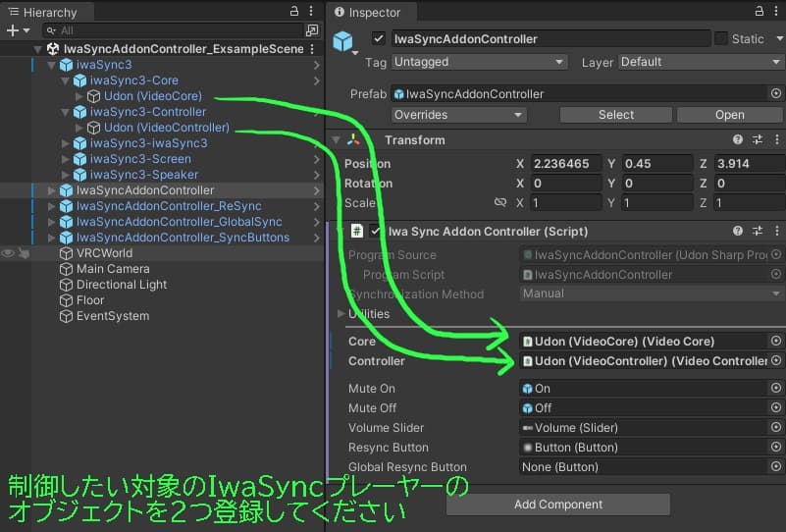Click the Hierarchy panel lock icon
This screenshot has height=532, width=786.
point(296,11)
